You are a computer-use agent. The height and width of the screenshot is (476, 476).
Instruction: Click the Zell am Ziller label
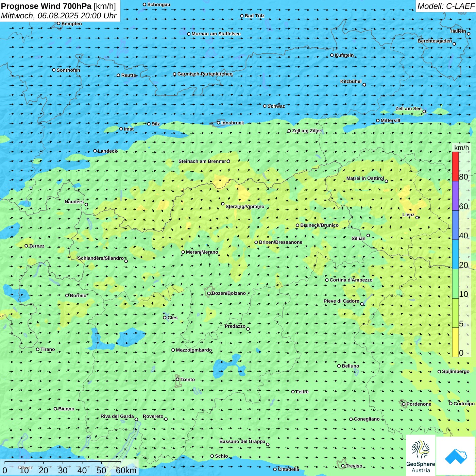(306, 131)
